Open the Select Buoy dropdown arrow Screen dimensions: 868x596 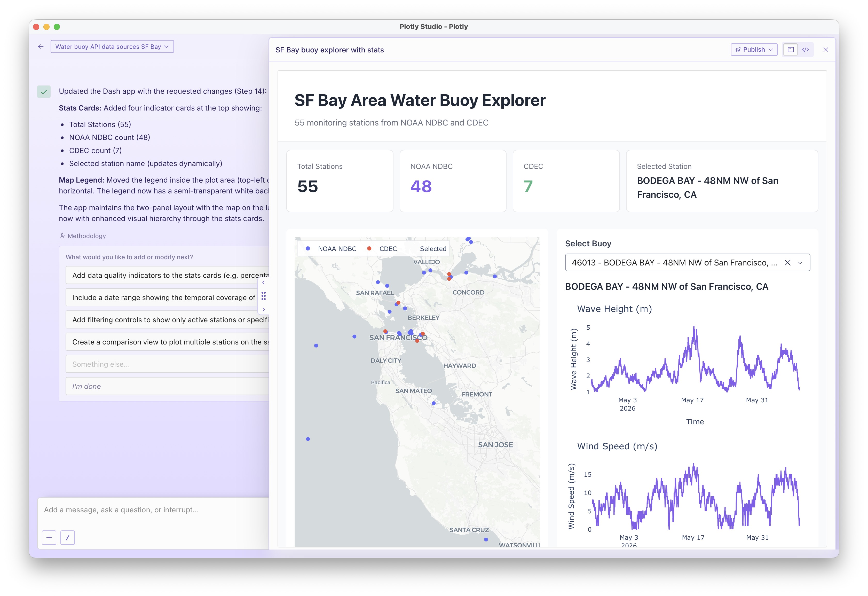click(800, 263)
